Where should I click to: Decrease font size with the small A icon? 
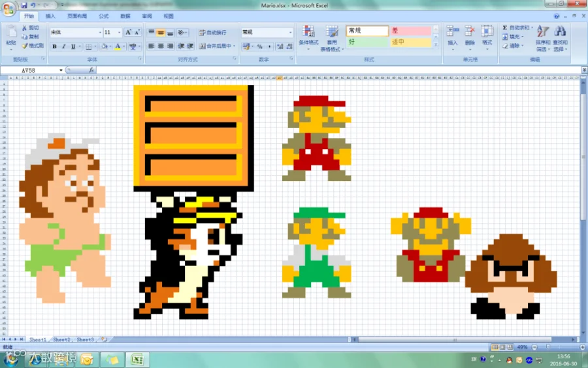click(x=137, y=32)
